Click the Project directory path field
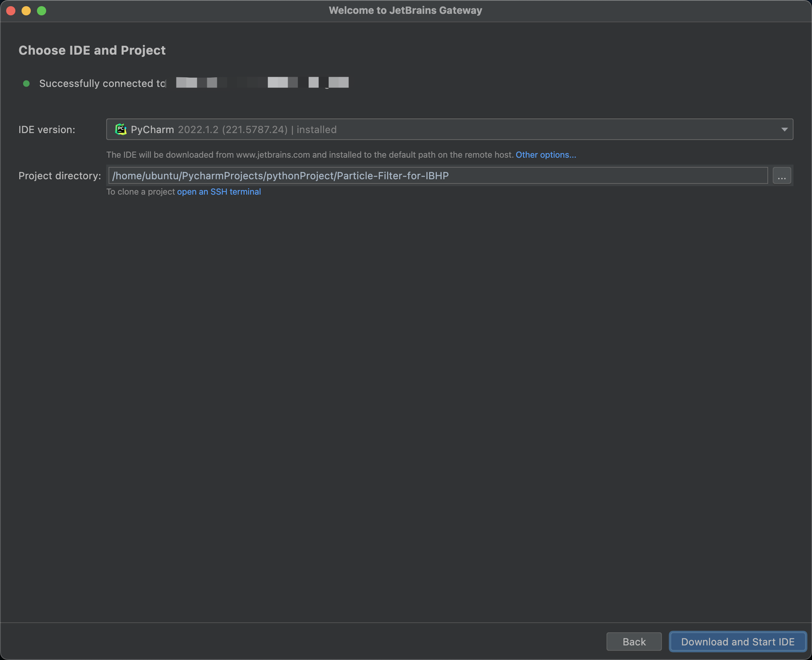 [438, 176]
